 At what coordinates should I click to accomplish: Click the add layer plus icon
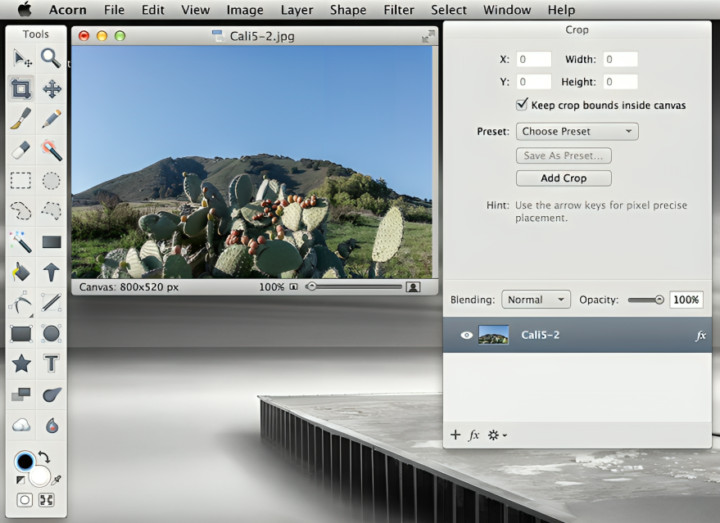(455, 435)
